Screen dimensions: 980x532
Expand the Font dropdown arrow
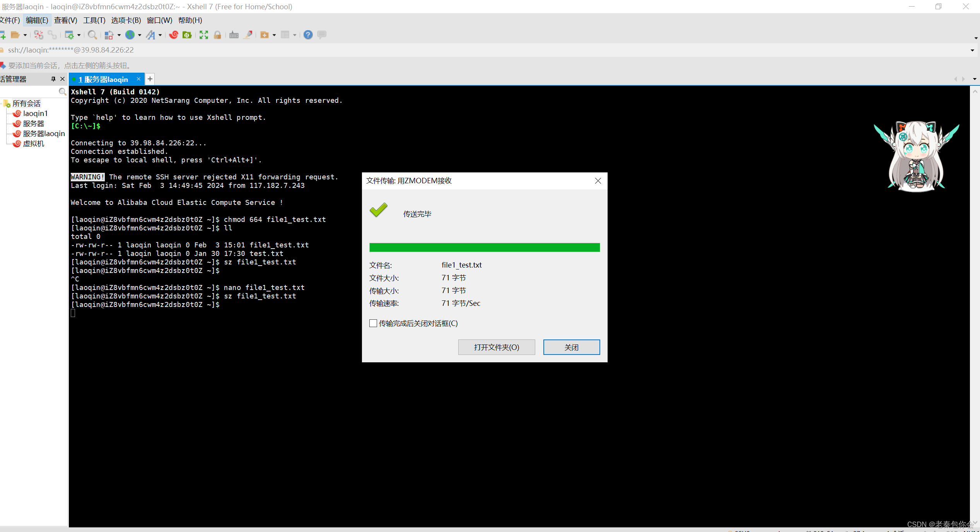coord(160,35)
